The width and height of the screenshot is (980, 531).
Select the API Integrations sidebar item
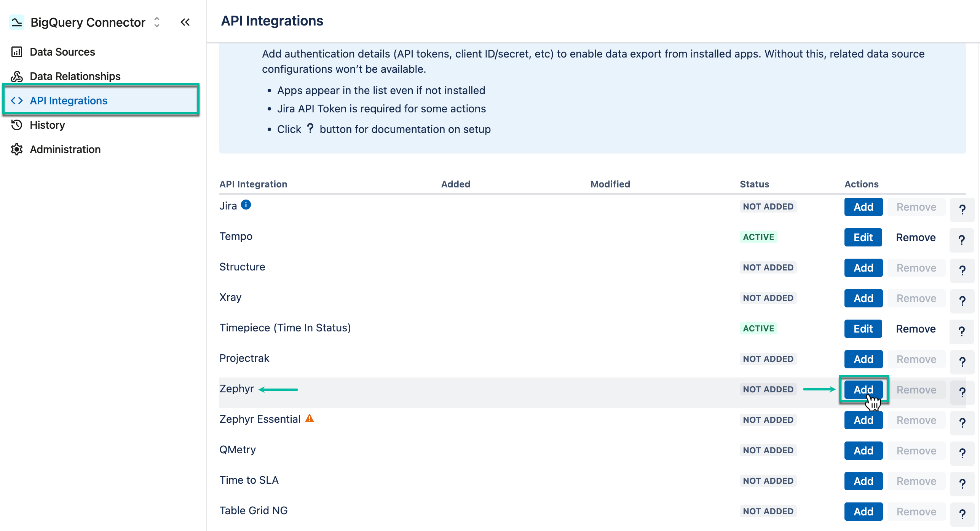69,100
